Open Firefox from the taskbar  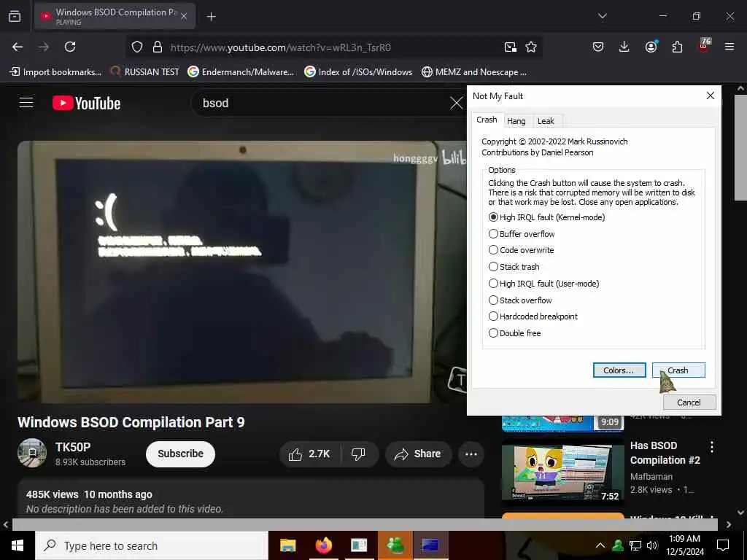[324, 545]
